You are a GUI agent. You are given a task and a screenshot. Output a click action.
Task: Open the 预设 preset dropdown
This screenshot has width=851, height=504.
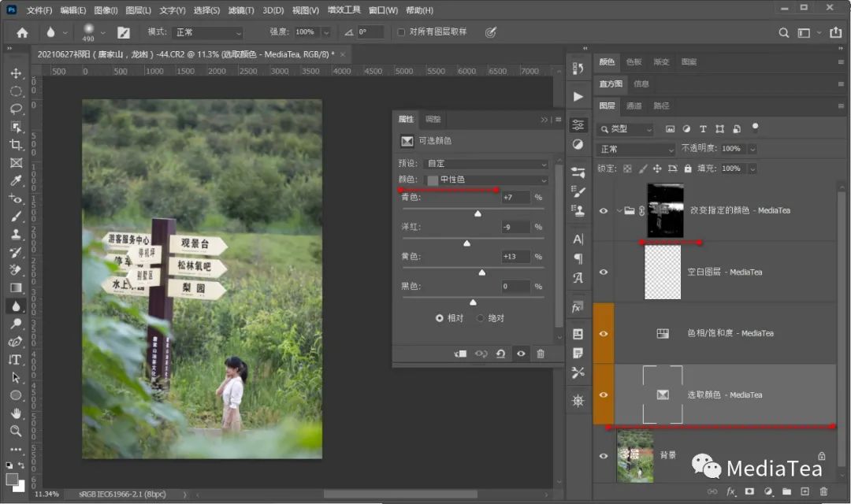(x=485, y=164)
